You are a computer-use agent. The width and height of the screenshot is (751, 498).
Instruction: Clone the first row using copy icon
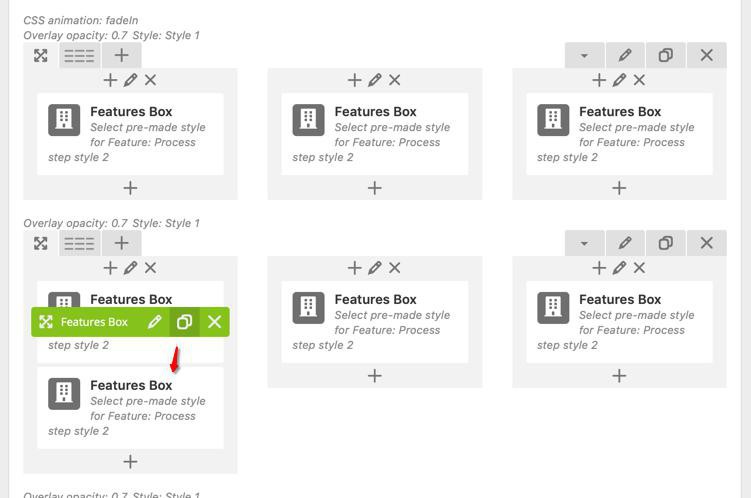[x=666, y=56]
